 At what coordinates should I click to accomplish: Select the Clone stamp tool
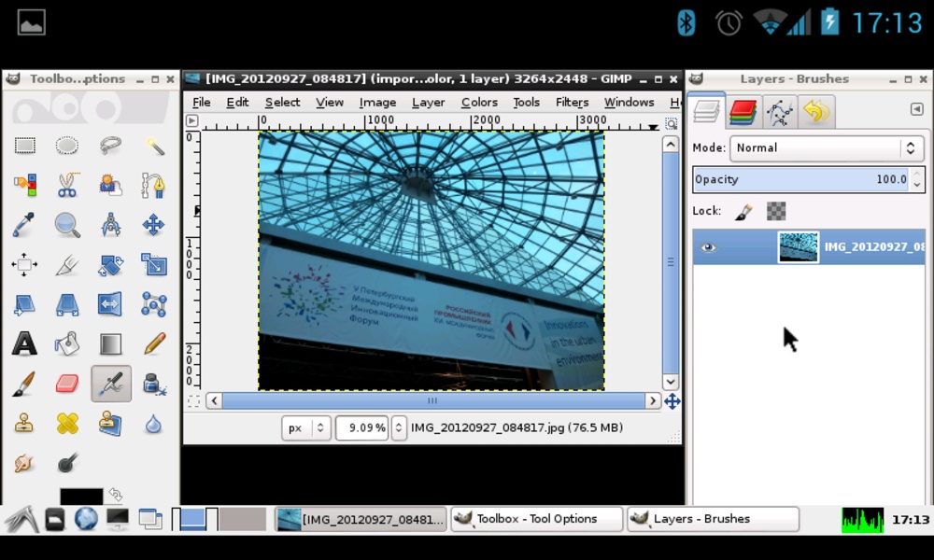point(24,424)
